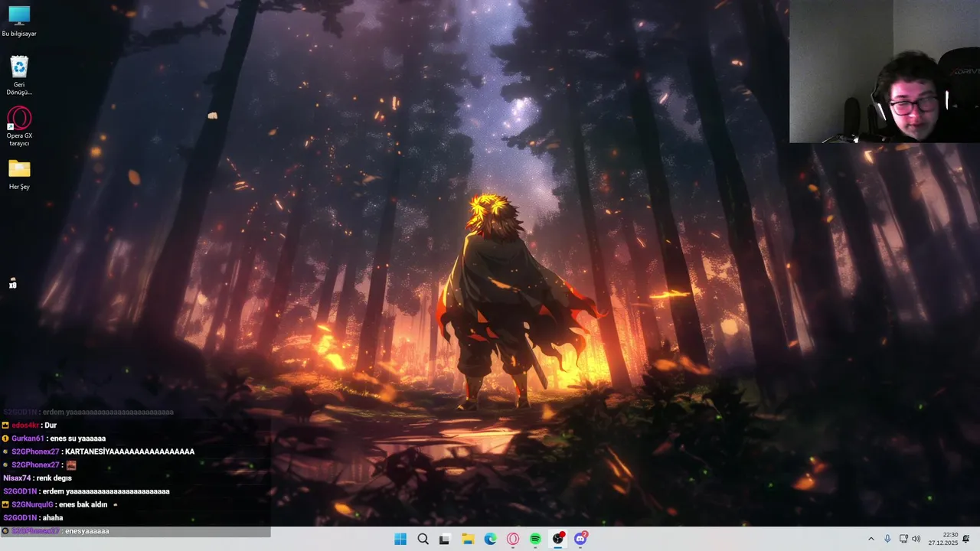Image resolution: width=980 pixels, height=551 pixels.
Task: Click the microphone tray icon
Action: point(887,539)
